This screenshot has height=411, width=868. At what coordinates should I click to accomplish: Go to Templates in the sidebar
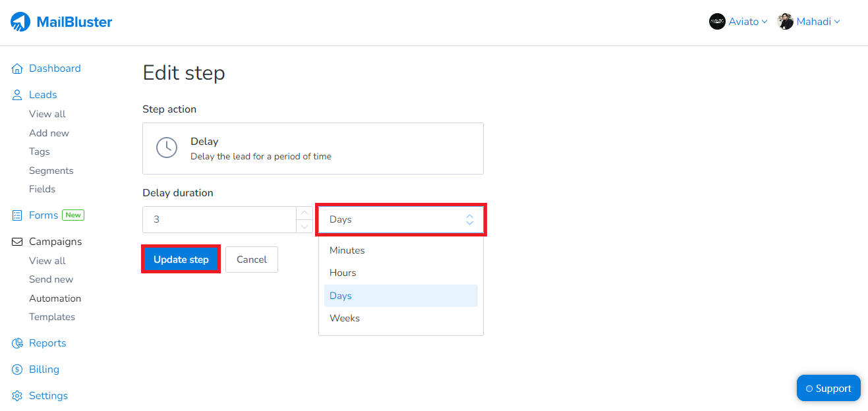click(52, 316)
